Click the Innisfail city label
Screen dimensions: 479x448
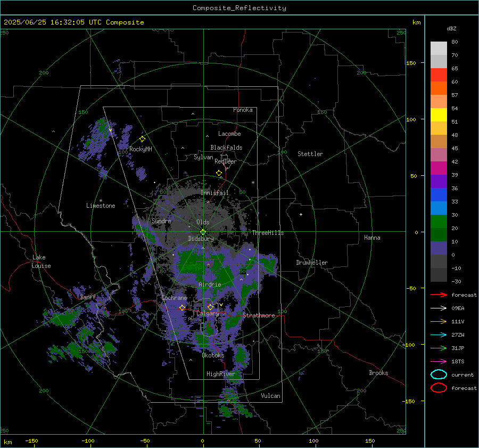215,193
